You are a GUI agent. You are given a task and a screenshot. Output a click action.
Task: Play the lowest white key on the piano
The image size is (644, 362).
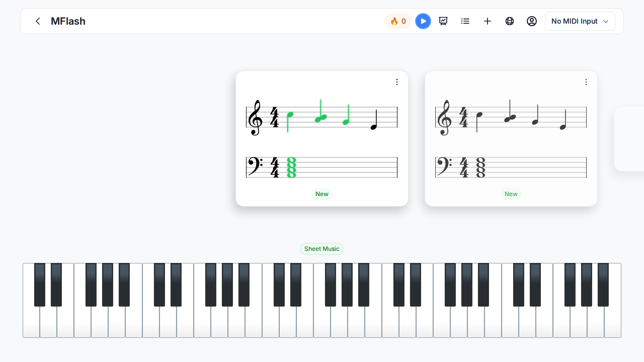click(31, 322)
